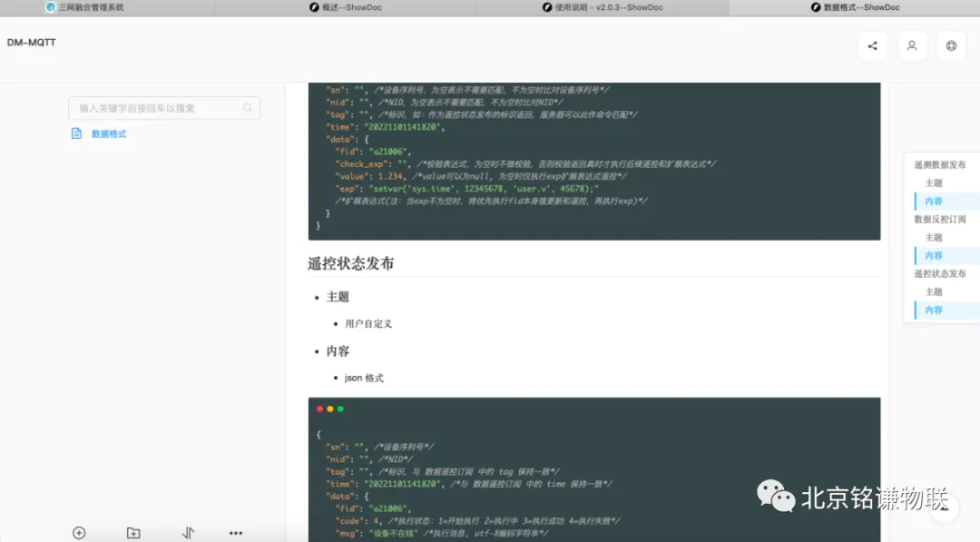Select the 数据格式--ShowDoc browser tab
Screen dimensions: 980x542
pyautogui.click(x=854, y=7)
